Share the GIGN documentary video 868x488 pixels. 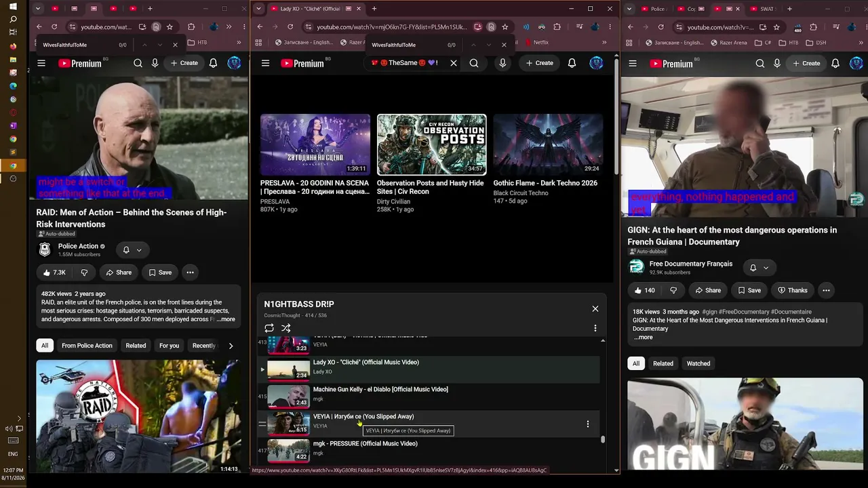pos(708,290)
